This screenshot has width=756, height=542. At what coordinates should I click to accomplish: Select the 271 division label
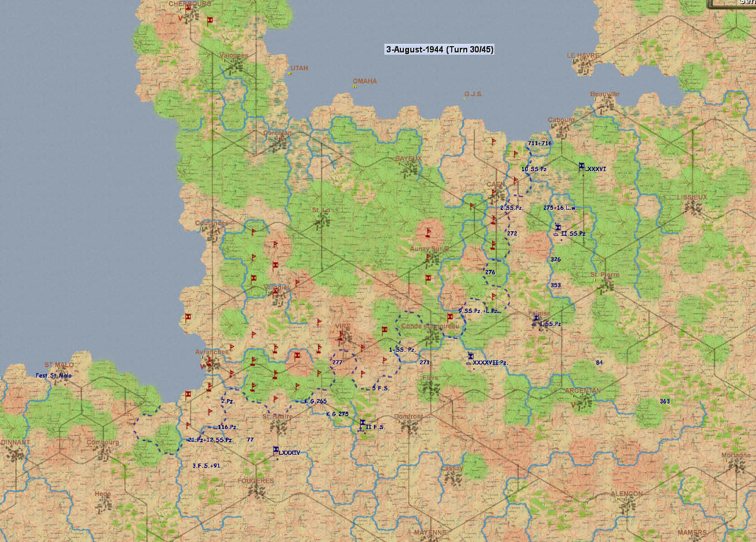tap(425, 363)
